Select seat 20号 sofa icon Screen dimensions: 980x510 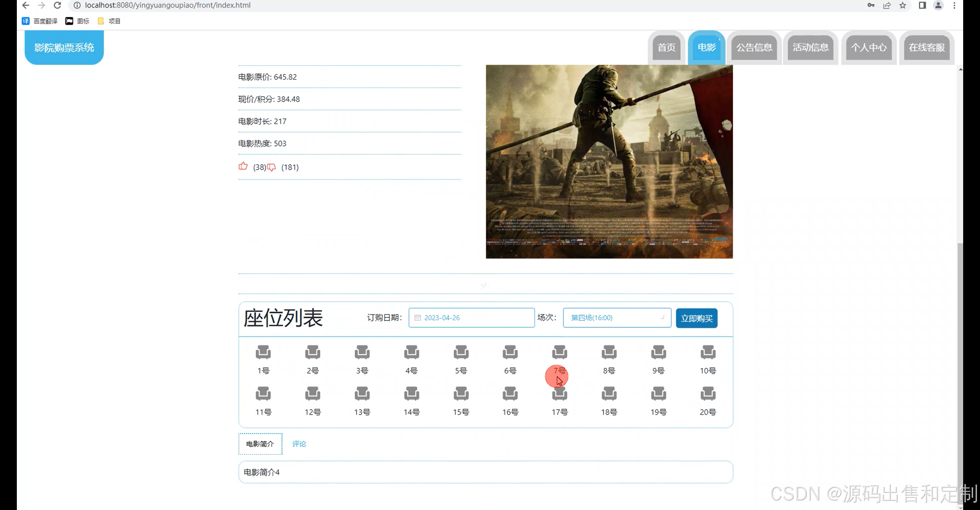coord(707,394)
